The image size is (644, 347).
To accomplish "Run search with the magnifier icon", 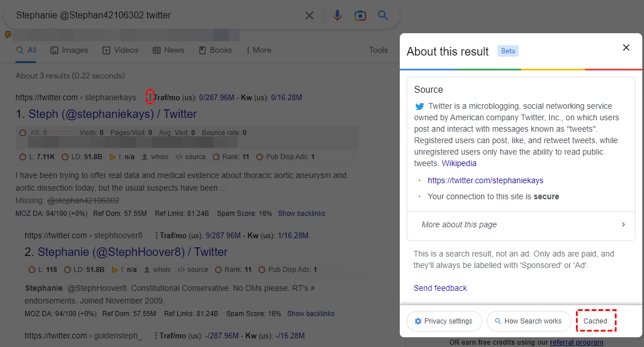I will pos(383,15).
